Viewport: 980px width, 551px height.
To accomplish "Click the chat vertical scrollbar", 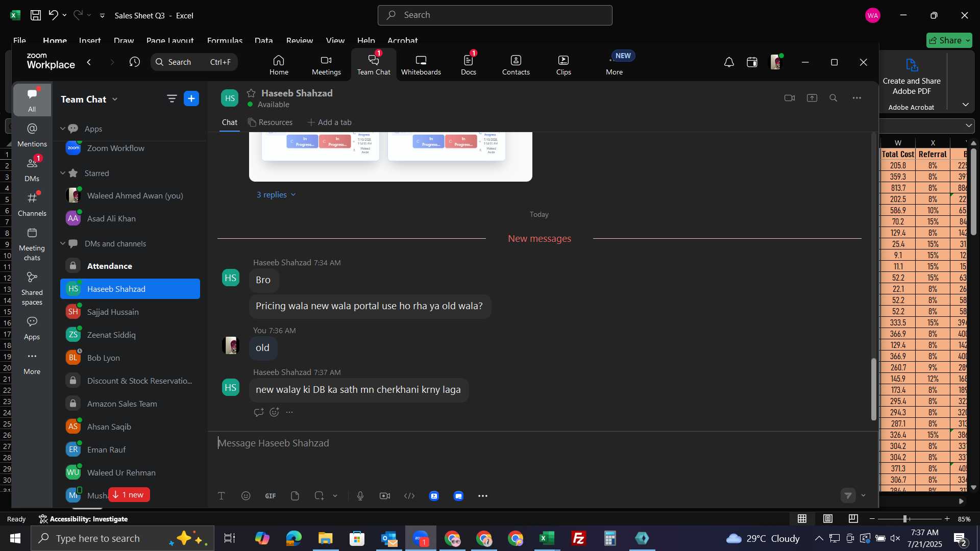I will click(x=873, y=390).
